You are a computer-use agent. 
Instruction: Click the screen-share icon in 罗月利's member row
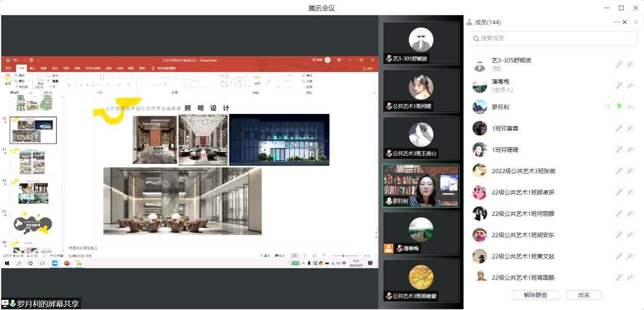click(x=607, y=107)
